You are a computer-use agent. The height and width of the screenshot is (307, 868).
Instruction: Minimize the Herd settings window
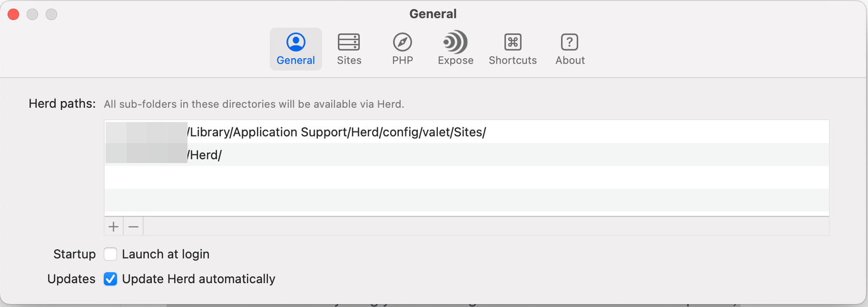[x=33, y=15]
